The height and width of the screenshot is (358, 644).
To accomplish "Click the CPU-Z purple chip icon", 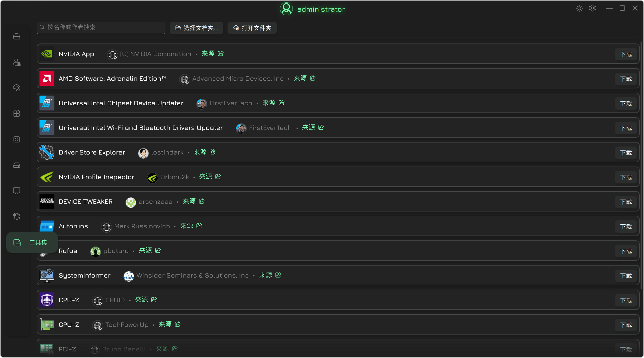I will point(47,300).
